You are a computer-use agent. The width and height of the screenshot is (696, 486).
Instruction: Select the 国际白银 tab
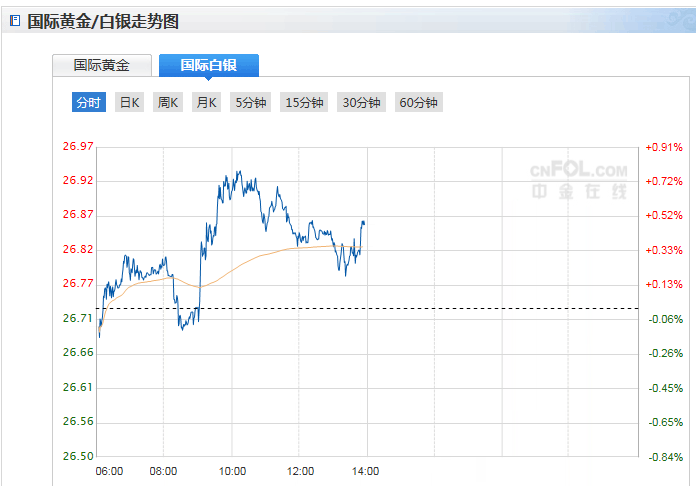[x=208, y=65]
